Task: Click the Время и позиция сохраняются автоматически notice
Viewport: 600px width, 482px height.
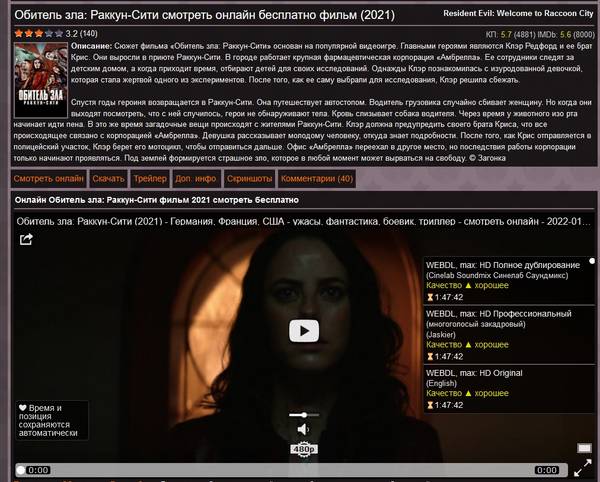Action: pos(52,420)
